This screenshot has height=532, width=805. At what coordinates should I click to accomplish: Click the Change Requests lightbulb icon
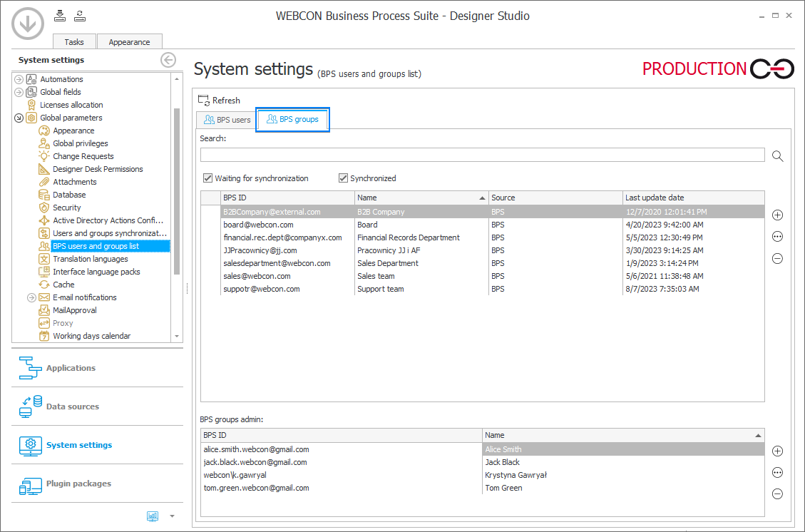tap(44, 156)
